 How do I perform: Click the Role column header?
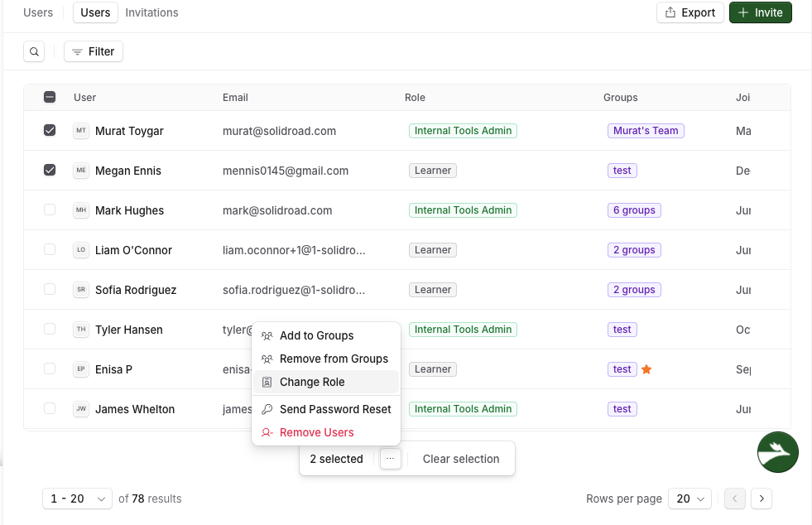415,98
